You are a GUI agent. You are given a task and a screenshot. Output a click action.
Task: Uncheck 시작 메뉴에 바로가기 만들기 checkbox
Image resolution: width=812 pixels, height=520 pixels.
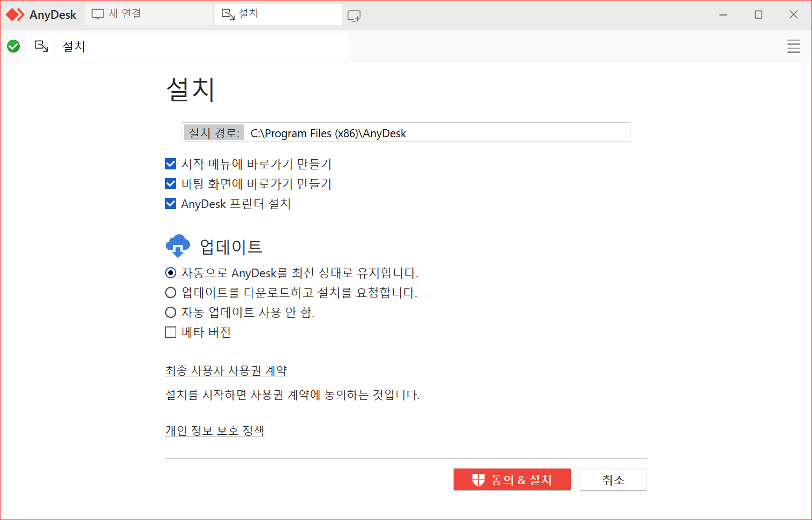[x=170, y=164]
